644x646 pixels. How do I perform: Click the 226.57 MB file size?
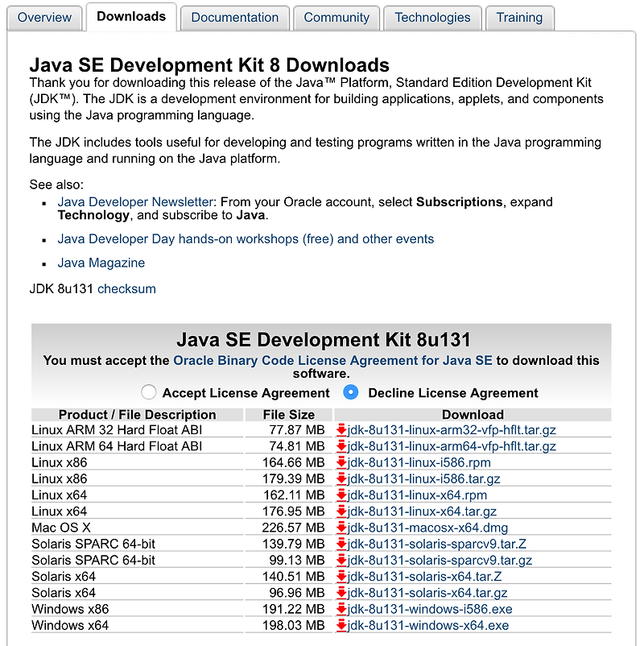293,528
